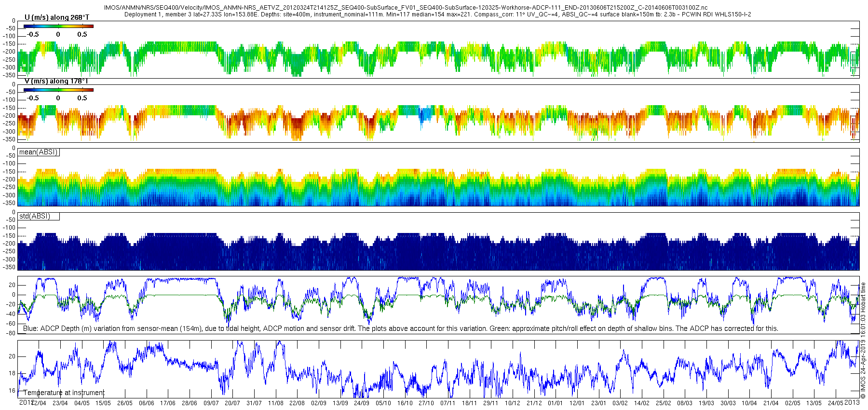Screen dimensions: 868x410
Task: Click the 24/09 date tick label
Action: point(362,403)
